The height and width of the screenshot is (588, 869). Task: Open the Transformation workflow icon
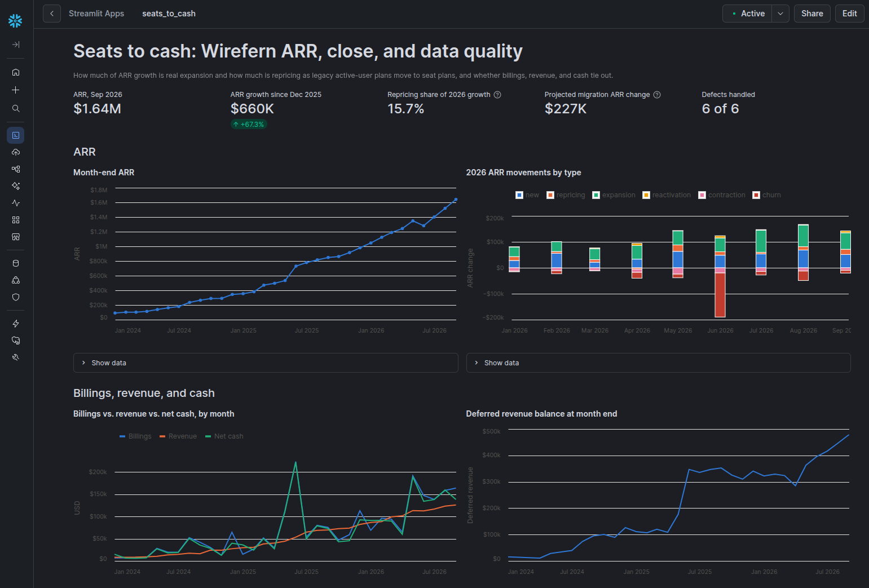point(16,169)
